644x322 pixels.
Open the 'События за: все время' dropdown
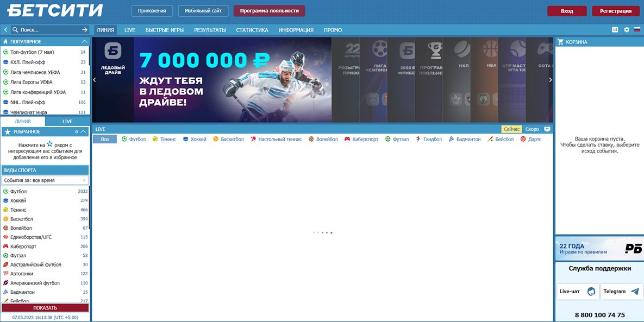(45, 180)
